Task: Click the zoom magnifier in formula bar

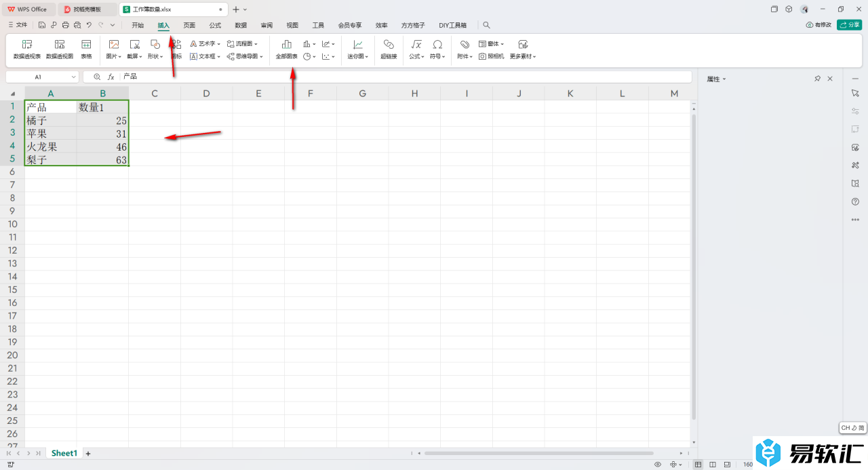Action: [97, 77]
